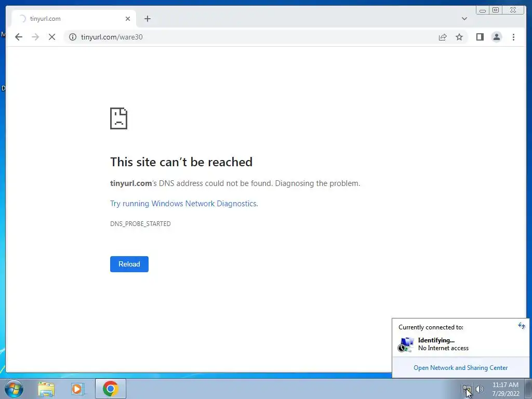View site information icon in address bar
Image resolution: width=532 pixels, height=399 pixels.
[x=73, y=37]
